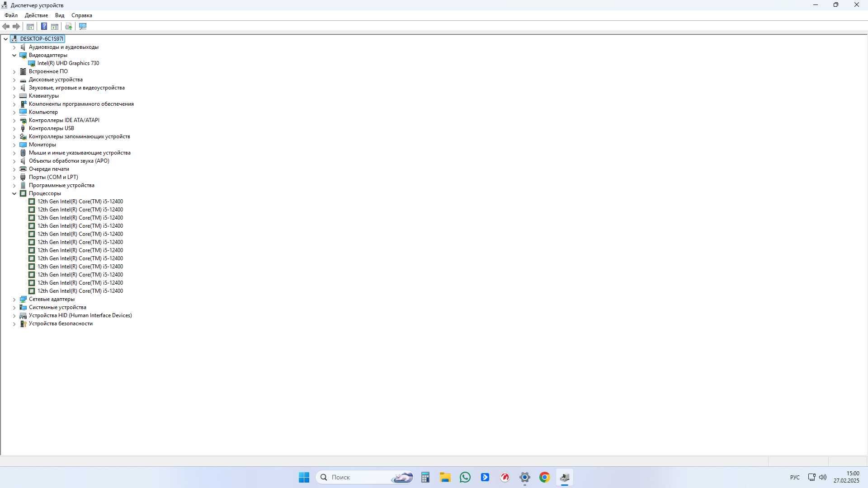Click Scan for hardware changes monitor icon
Image resolution: width=868 pixels, height=488 pixels.
pos(83,26)
